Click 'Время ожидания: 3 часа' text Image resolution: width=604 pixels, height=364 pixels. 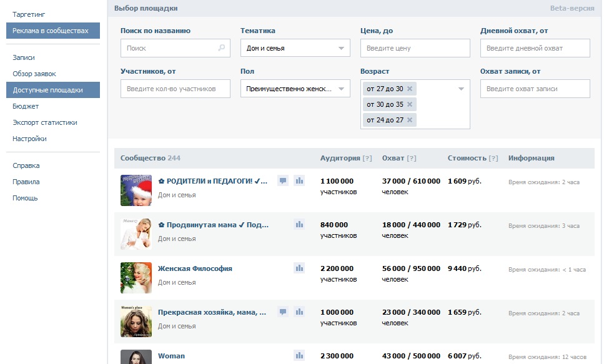pyautogui.click(x=544, y=226)
